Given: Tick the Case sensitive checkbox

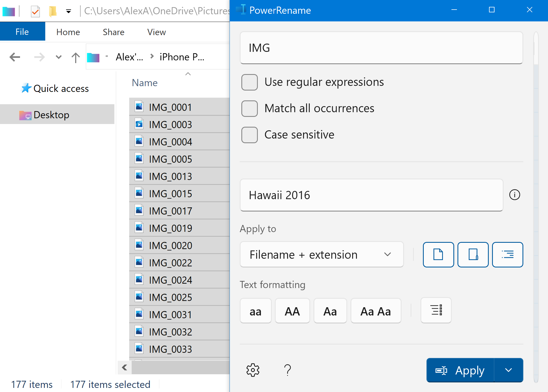Looking at the screenshot, I should 249,135.
